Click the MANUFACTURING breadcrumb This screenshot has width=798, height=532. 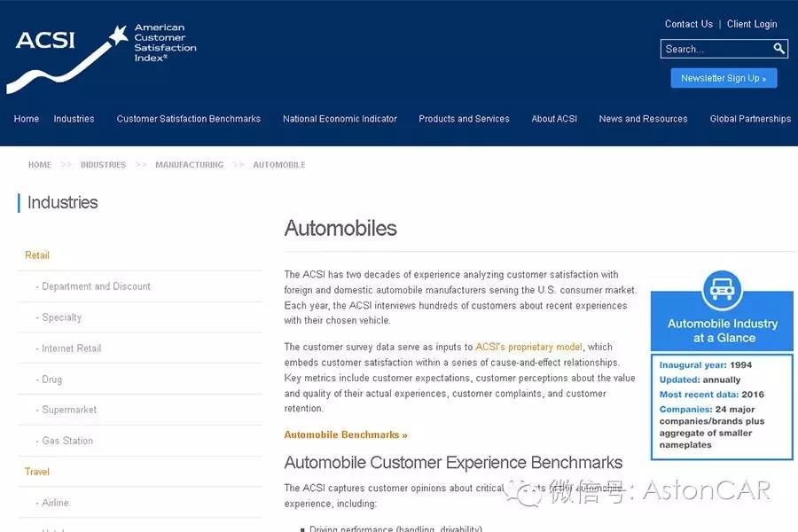(190, 165)
